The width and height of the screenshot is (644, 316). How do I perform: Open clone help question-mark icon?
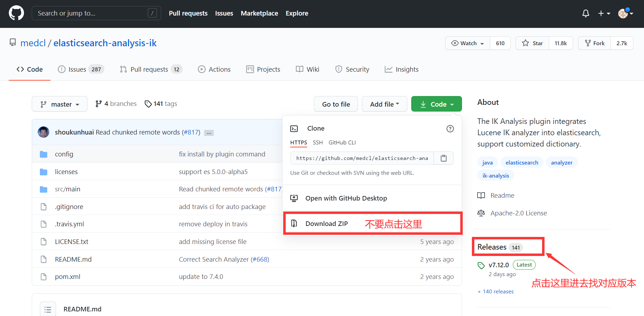point(450,129)
